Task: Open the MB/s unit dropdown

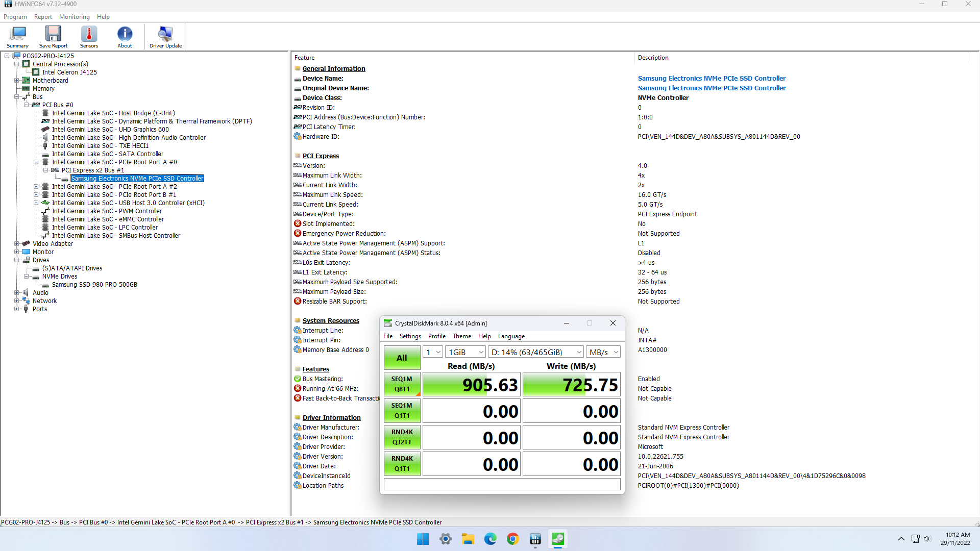Action: tap(603, 352)
